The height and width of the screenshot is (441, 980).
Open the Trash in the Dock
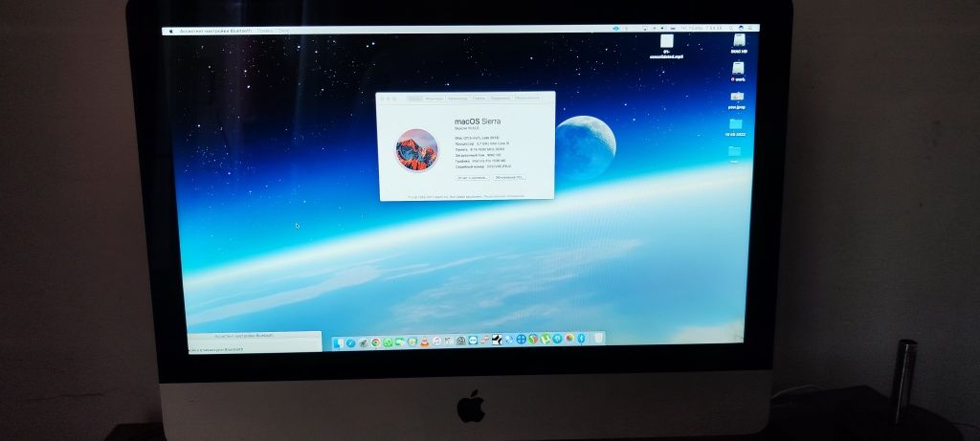[x=598, y=338]
